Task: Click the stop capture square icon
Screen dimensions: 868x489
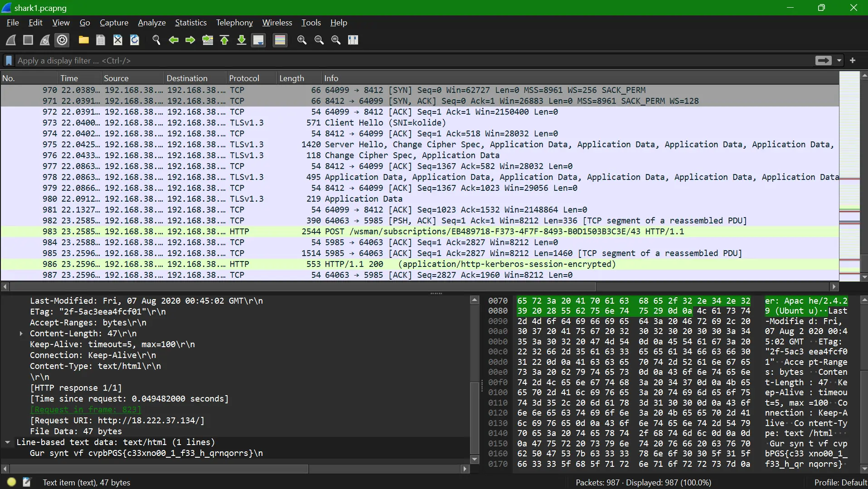Action: tap(28, 40)
